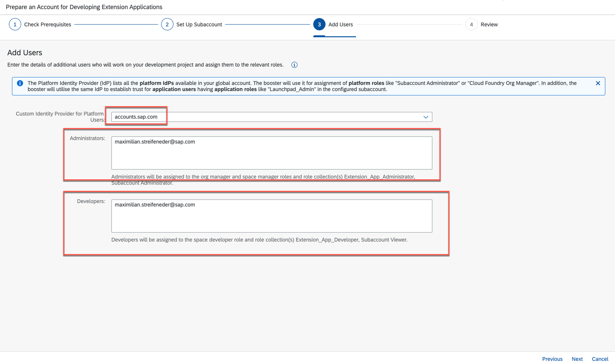Click the Developers field label
This screenshot has height=364, width=615.
[91, 201]
